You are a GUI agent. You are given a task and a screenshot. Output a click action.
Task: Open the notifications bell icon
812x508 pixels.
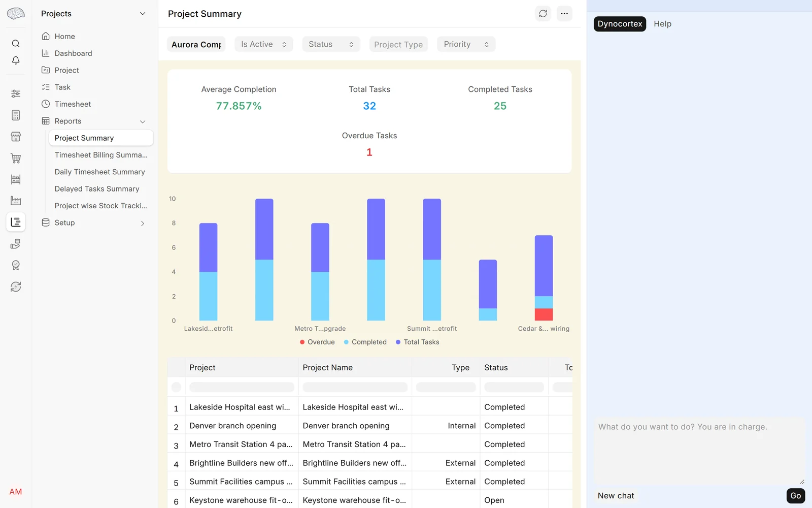(x=16, y=60)
